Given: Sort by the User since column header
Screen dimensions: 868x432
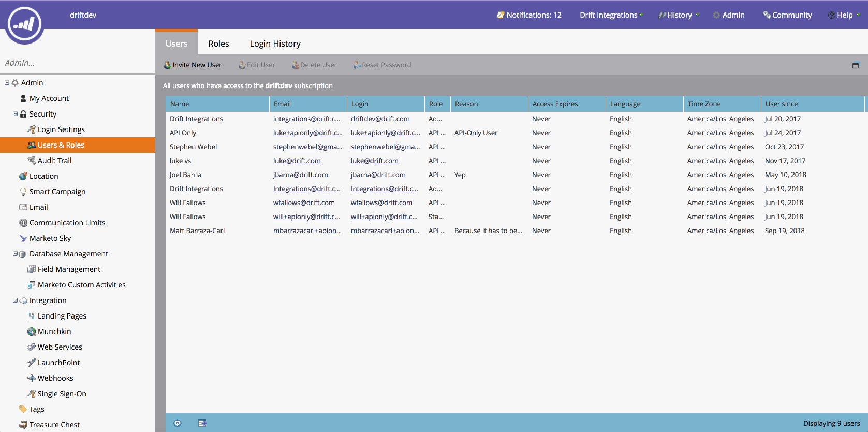Looking at the screenshot, I should click(x=812, y=104).
